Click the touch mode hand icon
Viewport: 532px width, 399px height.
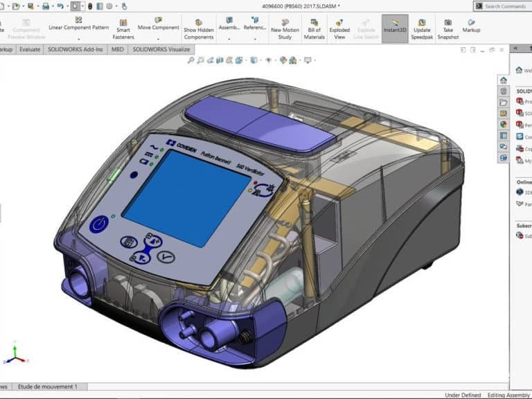tap(124, 6)
